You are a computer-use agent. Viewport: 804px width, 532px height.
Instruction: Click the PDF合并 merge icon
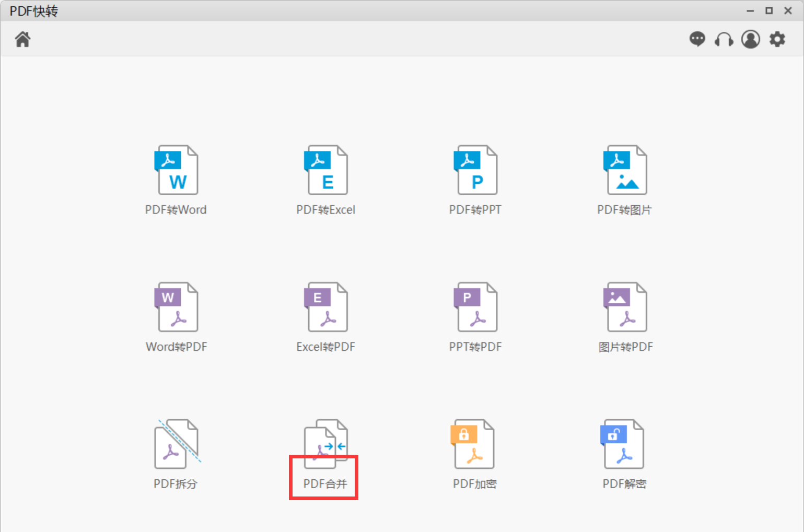[x=326, y=443]
